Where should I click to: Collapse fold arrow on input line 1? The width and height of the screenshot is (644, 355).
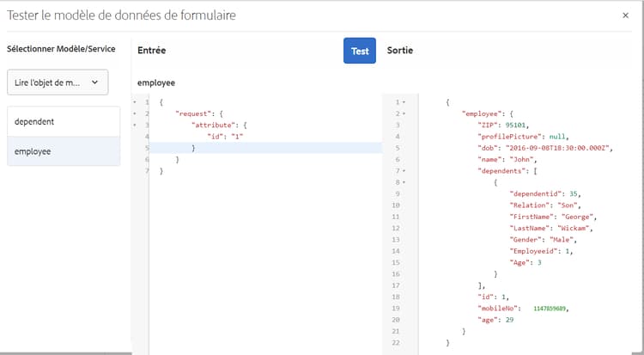click(x=134, y=102)
